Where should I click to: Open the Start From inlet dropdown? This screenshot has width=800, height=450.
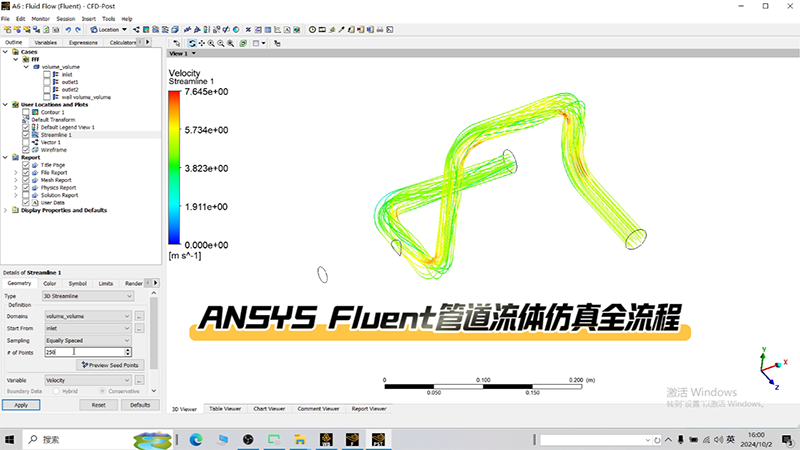88,329
